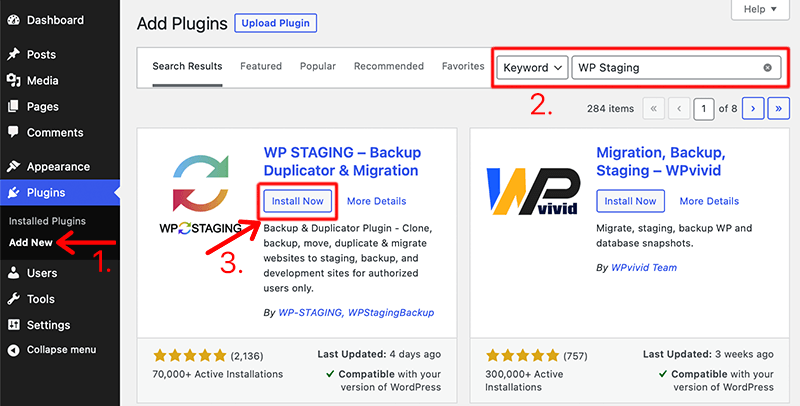Clear the search field with the x icon
Screen dimensions: 800x406
[767, 68]
